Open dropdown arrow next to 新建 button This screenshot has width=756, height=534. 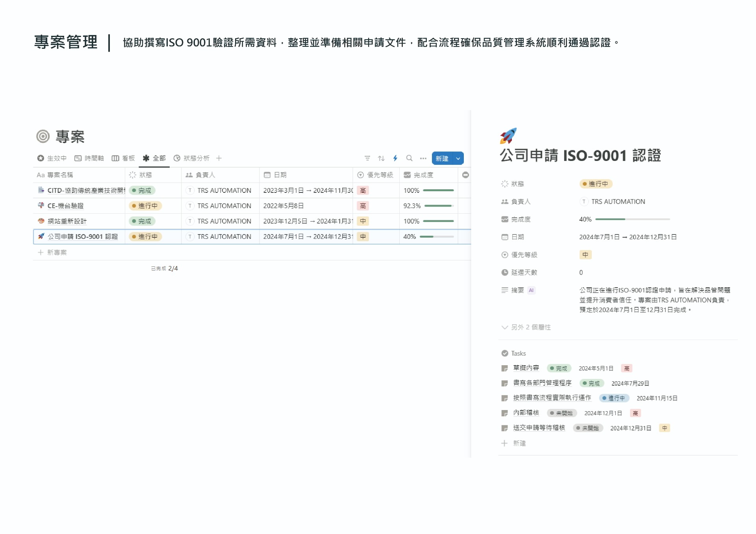click(458, 158)
